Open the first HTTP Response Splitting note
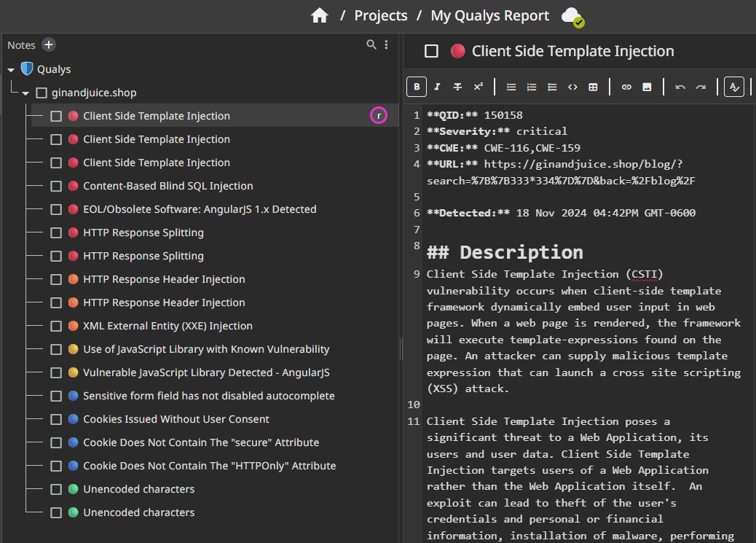The image size is (756, 543). 143,233
